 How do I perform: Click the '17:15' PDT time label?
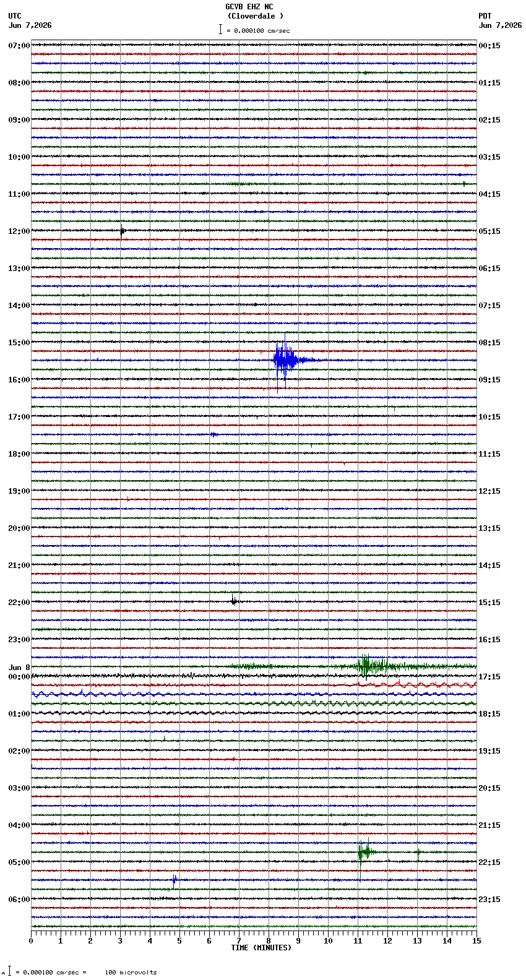coord(489,677)
